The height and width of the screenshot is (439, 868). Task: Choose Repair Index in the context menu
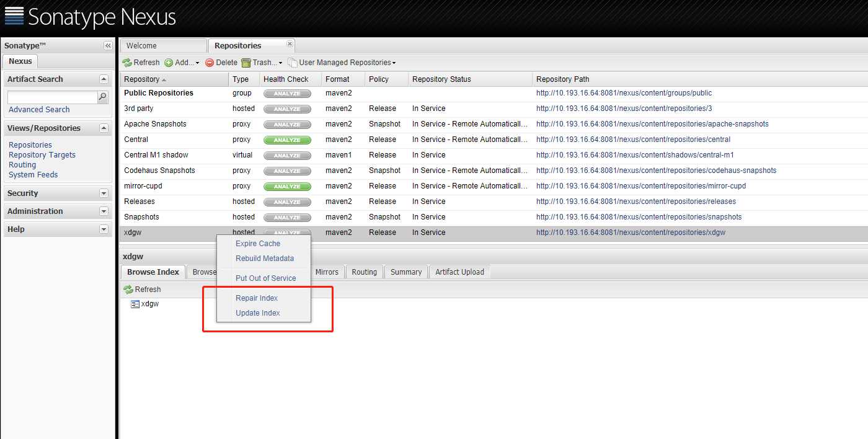(263, 298)
